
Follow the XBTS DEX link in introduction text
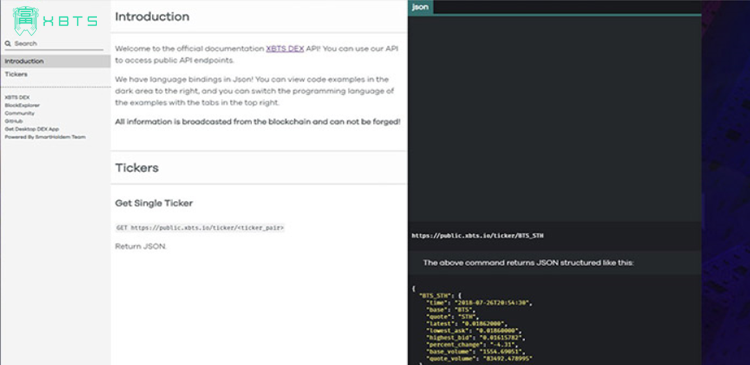click(285, 49)
